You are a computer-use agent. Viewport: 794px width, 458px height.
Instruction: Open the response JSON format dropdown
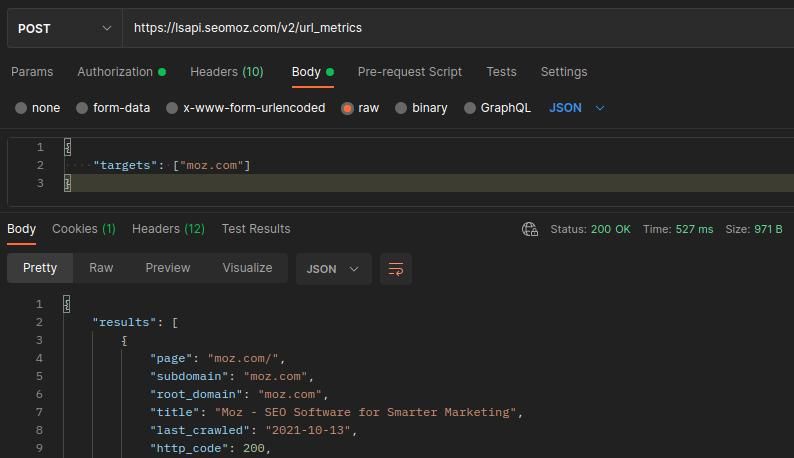coord(333,269)
